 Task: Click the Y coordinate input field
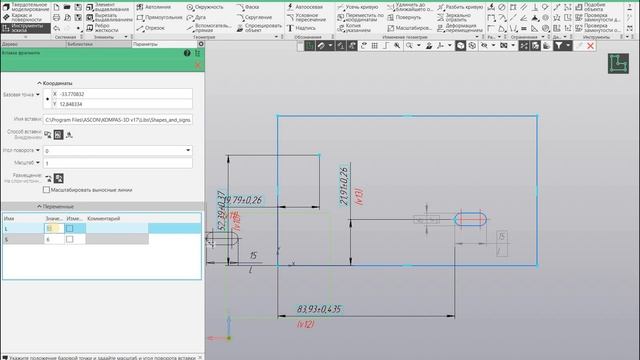point(122,104)
